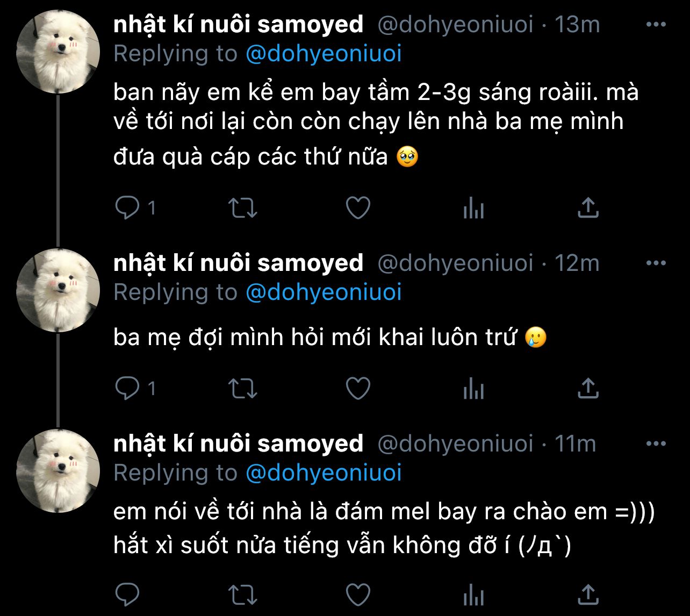Click the samoyed avatar on 12m tweet
Screen dimensions: 690x616
click(58, 290)
